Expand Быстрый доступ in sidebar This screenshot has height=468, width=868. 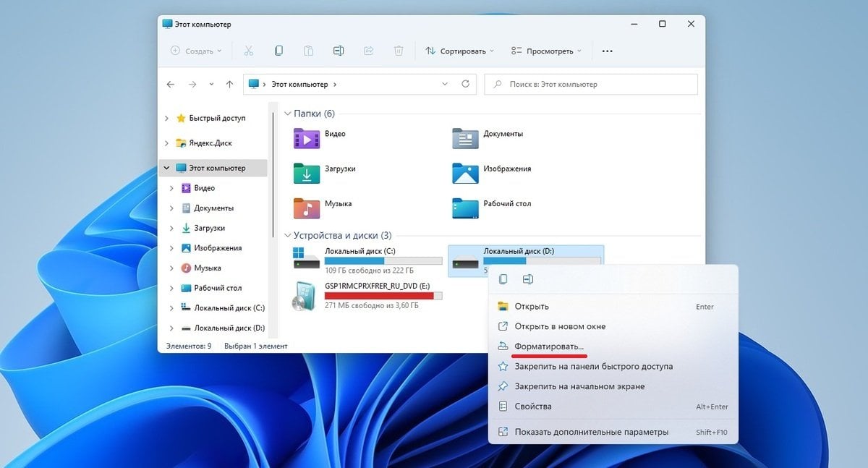[167, 118]
